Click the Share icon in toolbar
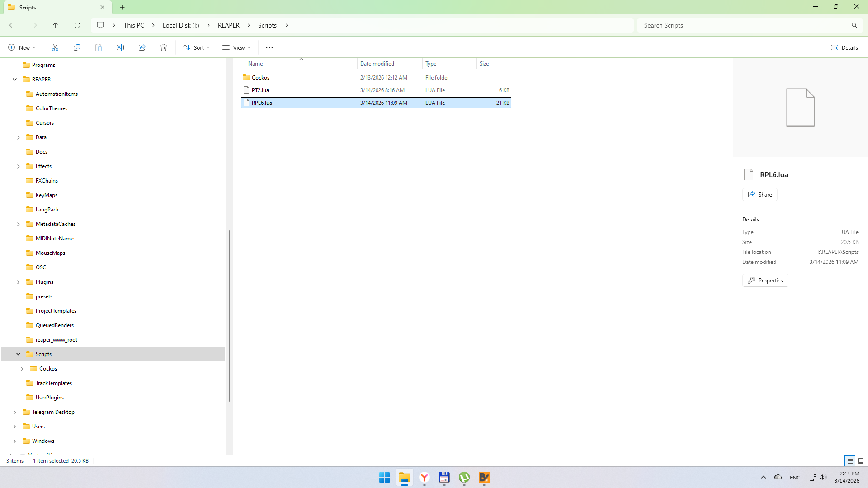 (x=142, y=47)
